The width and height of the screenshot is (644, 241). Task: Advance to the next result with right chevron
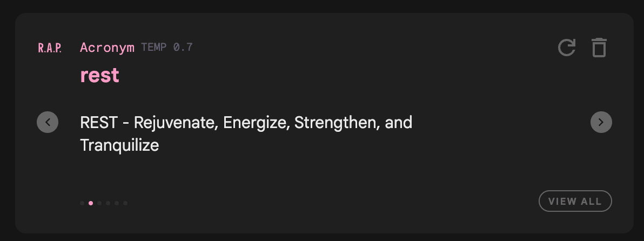tap(601, 122)
